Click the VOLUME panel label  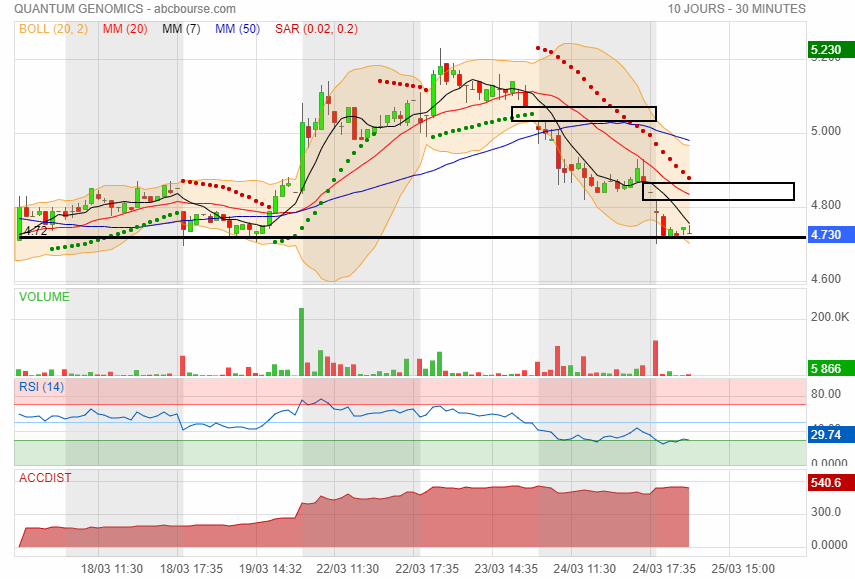44,297
